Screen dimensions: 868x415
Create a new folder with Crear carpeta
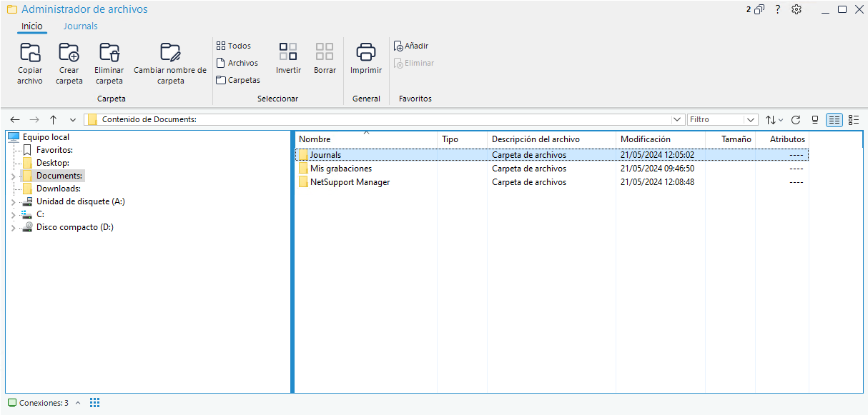(69, 53)
